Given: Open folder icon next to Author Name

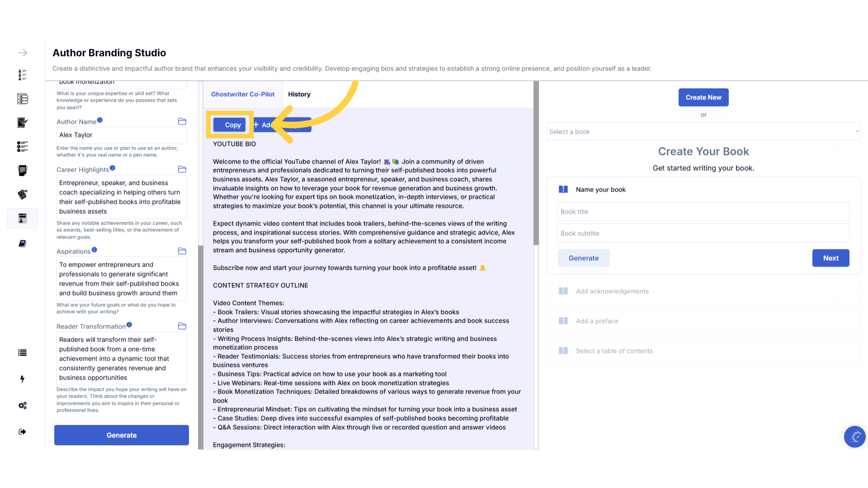Looking at the screenshot, I should pos(182,122).
